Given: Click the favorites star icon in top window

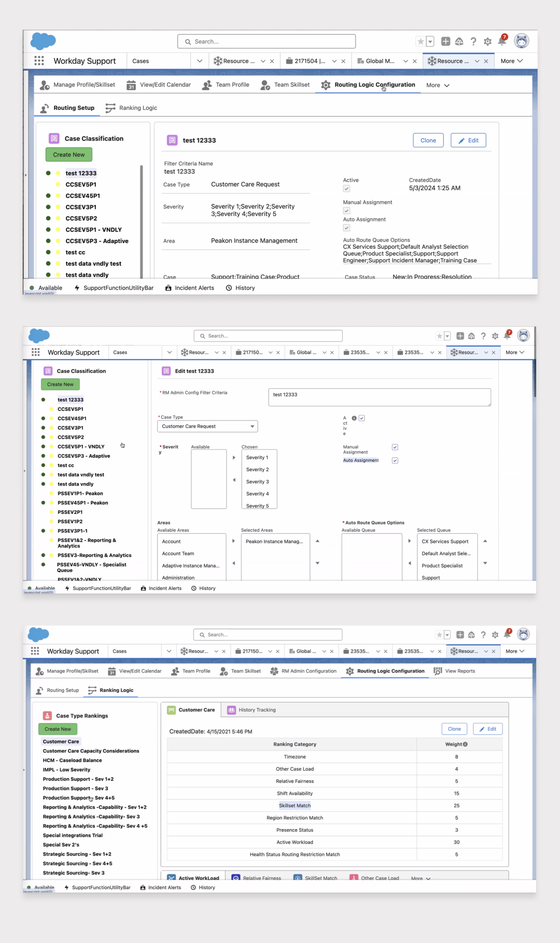Looking at the screenshot, I should (x=420, y=41).
